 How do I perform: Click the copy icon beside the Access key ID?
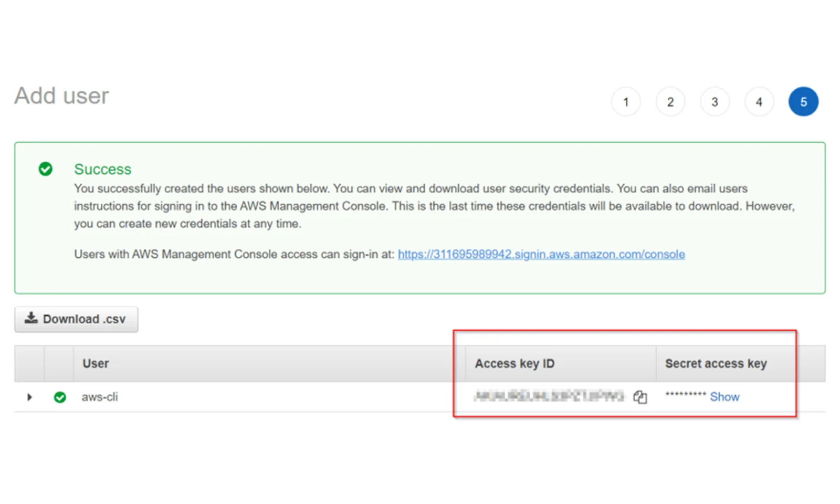[640, 397]
